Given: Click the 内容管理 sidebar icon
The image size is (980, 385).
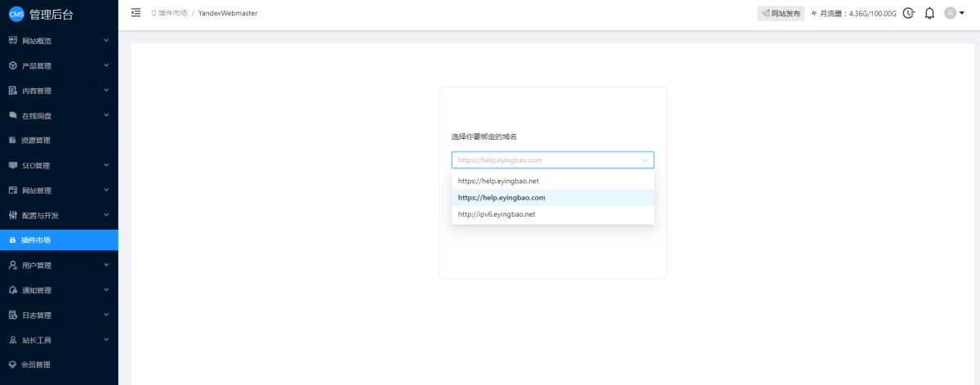Looking at the screenshot, I should click(x=12, y=90).
